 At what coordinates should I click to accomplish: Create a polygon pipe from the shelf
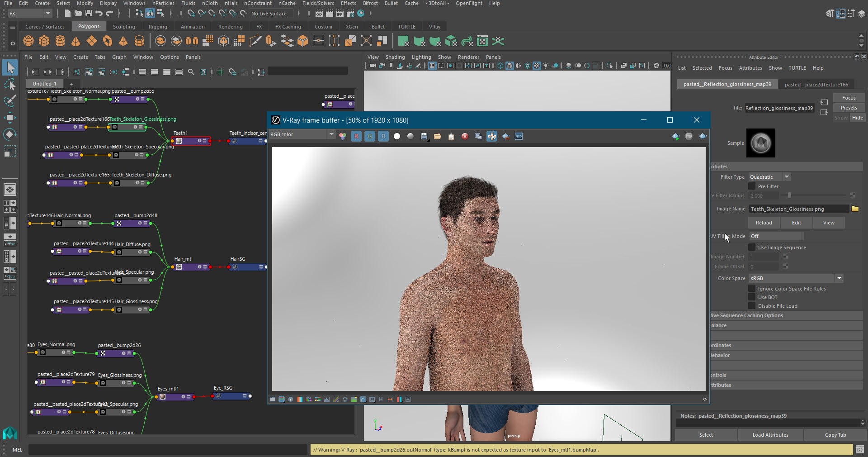(x=139, y=41)
